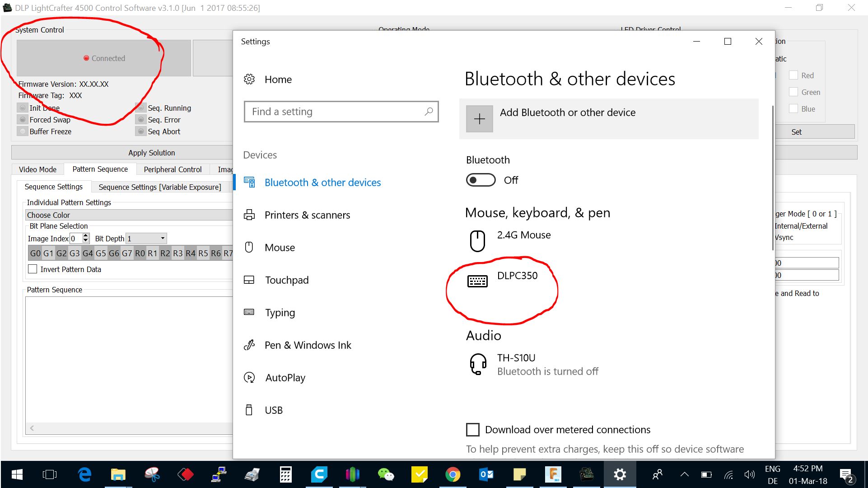Click the Forced Swap status indicator
This screenshot has width=868, height=488.
[23, 120]
